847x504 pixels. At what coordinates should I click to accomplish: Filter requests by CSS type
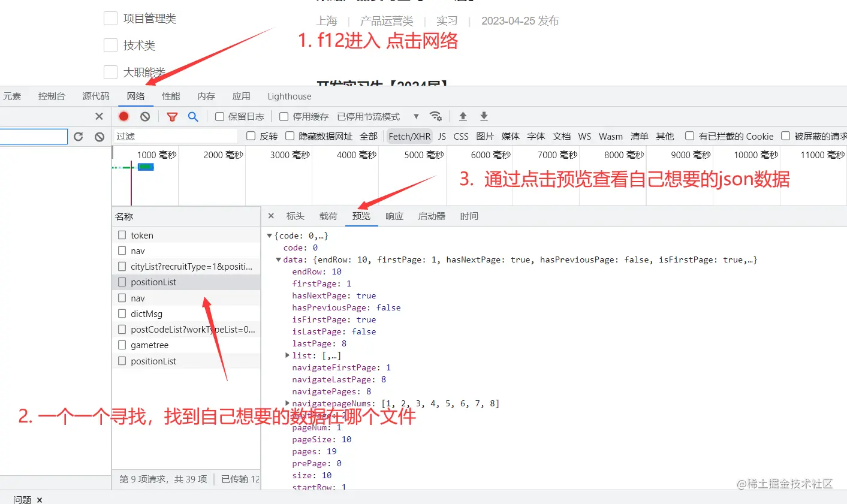point(461,136)
